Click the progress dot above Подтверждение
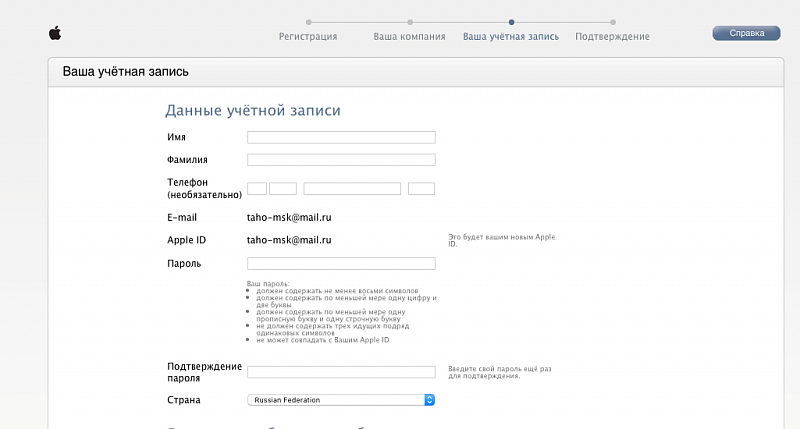Viewport: 800px width, 429px height. [612, 21]
